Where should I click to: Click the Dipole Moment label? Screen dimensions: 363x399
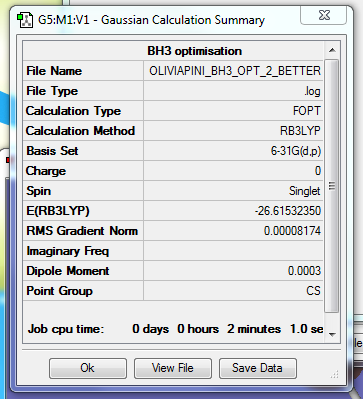pyautogui.click(x=68, y=271)
